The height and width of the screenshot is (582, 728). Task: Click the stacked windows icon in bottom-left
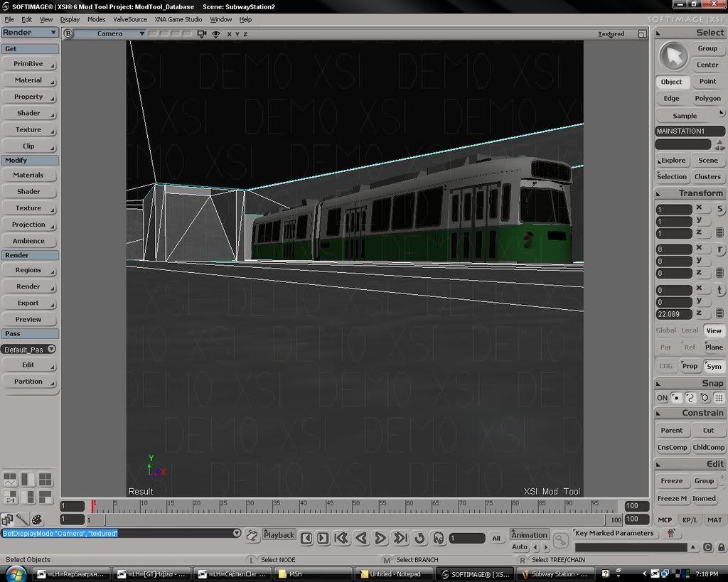click(7, 519)
